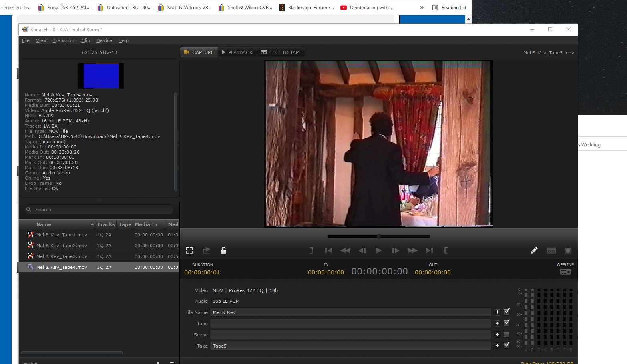Switch to the Edit To Tape tab
Image resolution: width=627 pixels, height=364 pixels.
click(281, 52)
